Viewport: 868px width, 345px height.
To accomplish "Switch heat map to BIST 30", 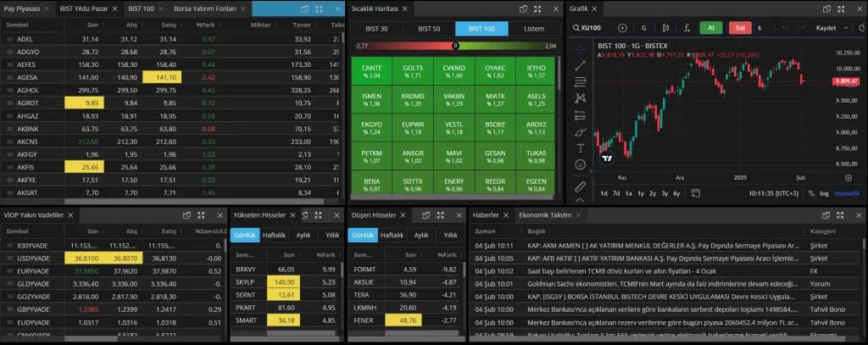I will 376,29.
